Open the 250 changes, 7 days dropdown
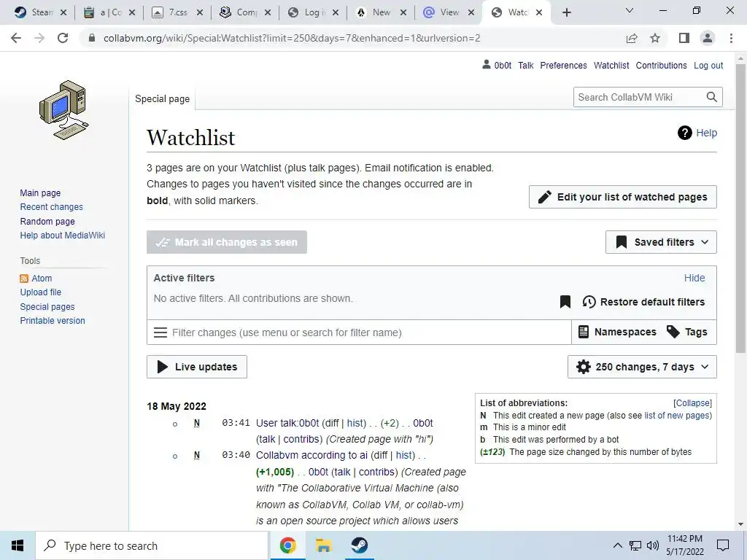 [x=642, y=367]
